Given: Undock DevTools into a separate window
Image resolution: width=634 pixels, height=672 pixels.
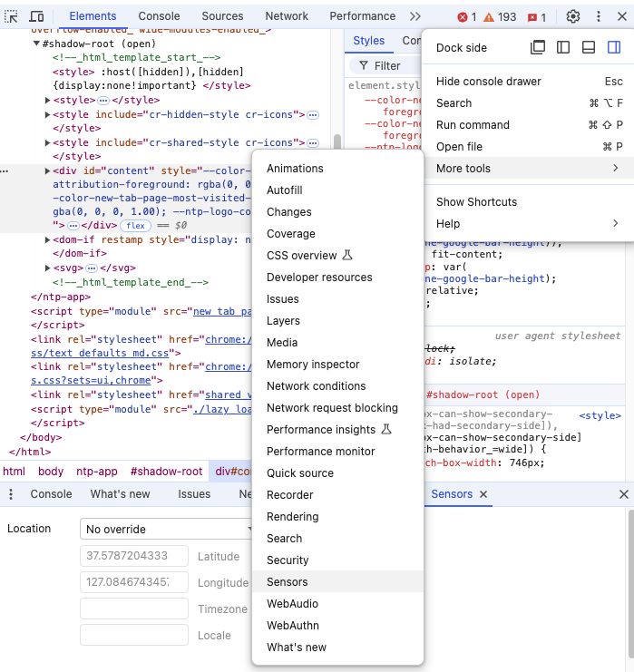Looking at the screenshot, I should pyautogui.click(x=538, y=47).
